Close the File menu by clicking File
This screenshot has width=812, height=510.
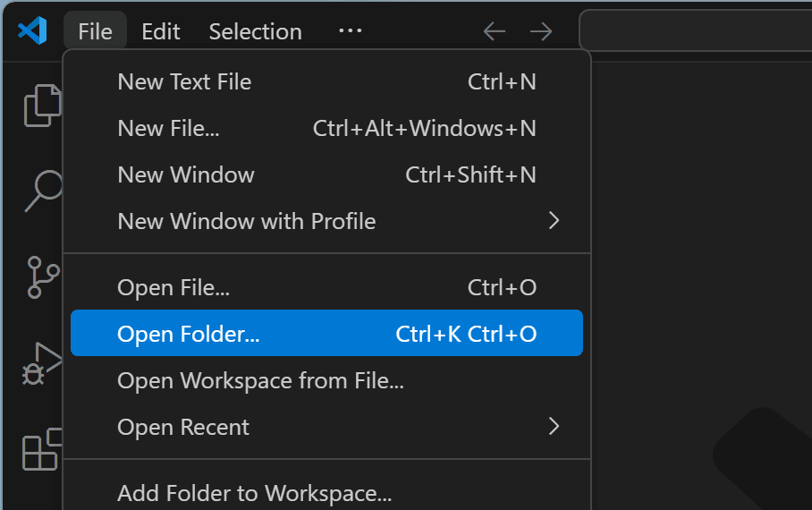click(96, 31)
